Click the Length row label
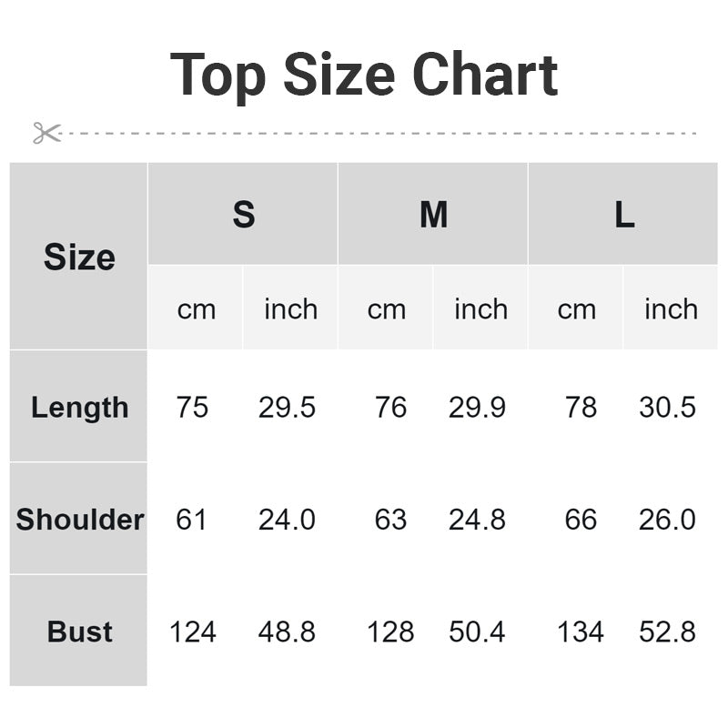Viewport: 728px width, 728px height. pyautogui.click(x=78, y=406)
